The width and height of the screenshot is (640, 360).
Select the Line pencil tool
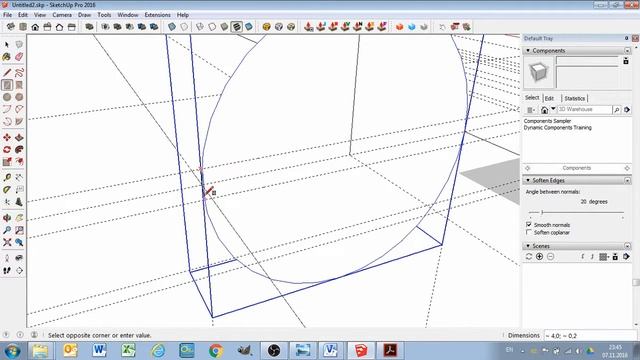click(7, 73)
